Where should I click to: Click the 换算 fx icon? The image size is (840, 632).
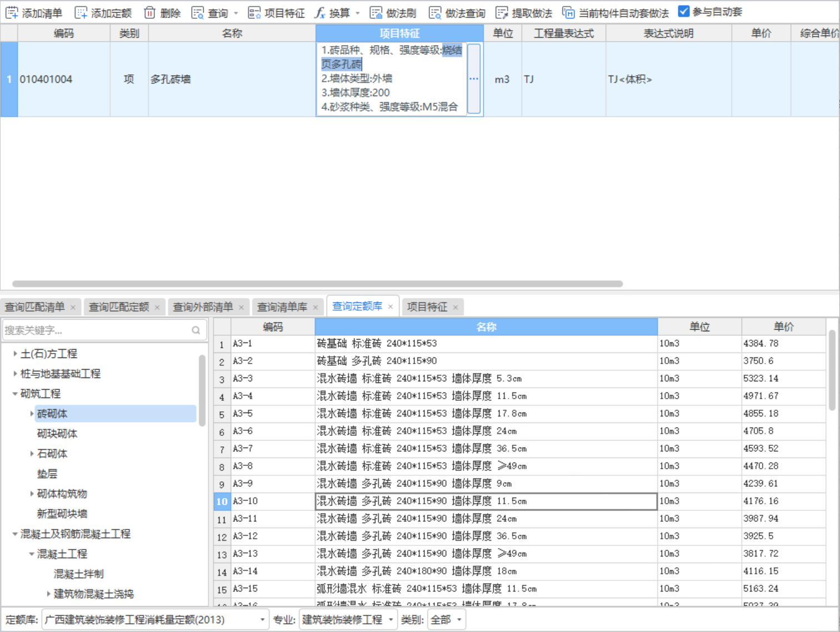[319, 12]
